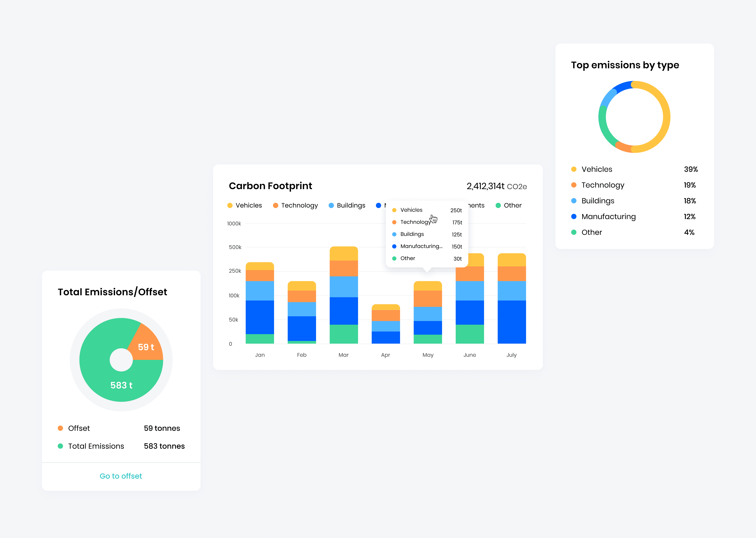Viewport: 756px width, 538px height.
Task: Click the Total Emissions green legend dot
Action: click(60, 446)
